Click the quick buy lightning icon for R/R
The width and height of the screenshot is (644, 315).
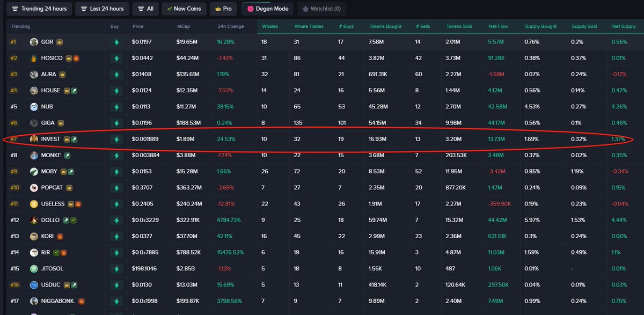(115, 253)
